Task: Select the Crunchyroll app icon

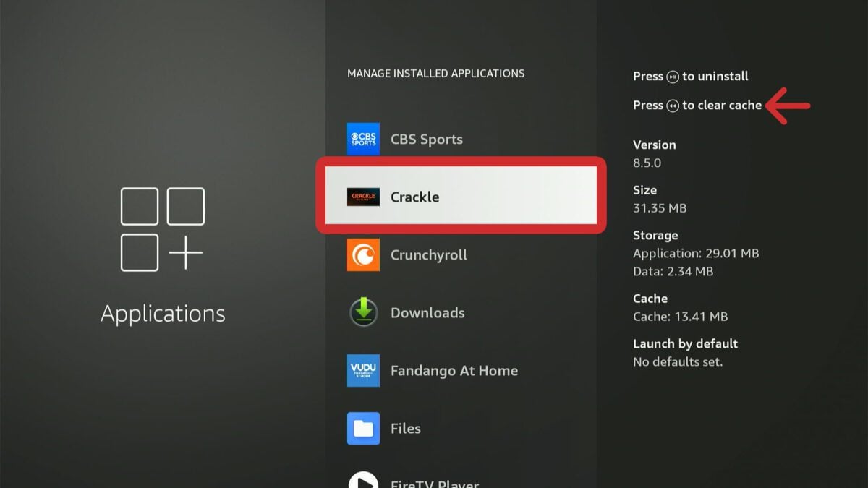Action: pos(362,254)
